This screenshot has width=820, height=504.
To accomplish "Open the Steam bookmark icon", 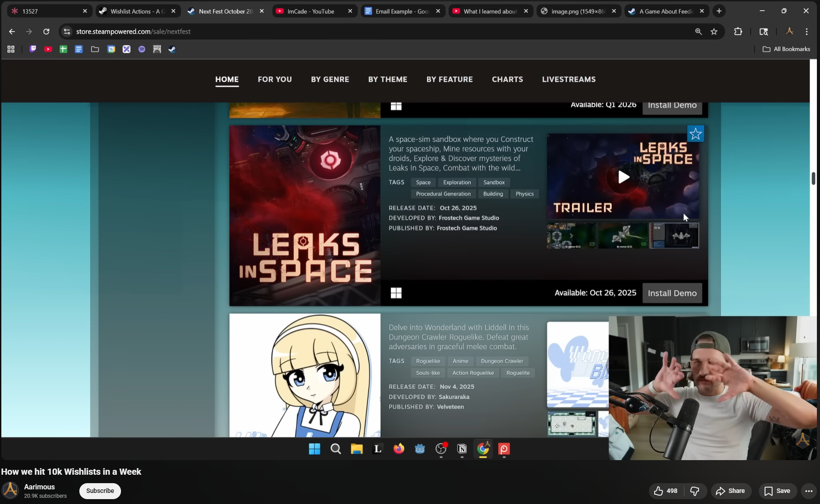I will tap(172, 49).
